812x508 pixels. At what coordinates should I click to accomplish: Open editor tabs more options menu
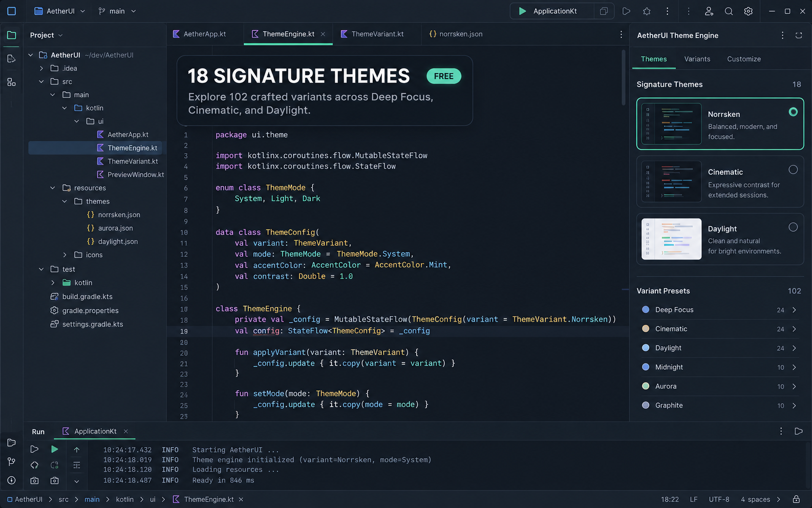click(621, 34)
